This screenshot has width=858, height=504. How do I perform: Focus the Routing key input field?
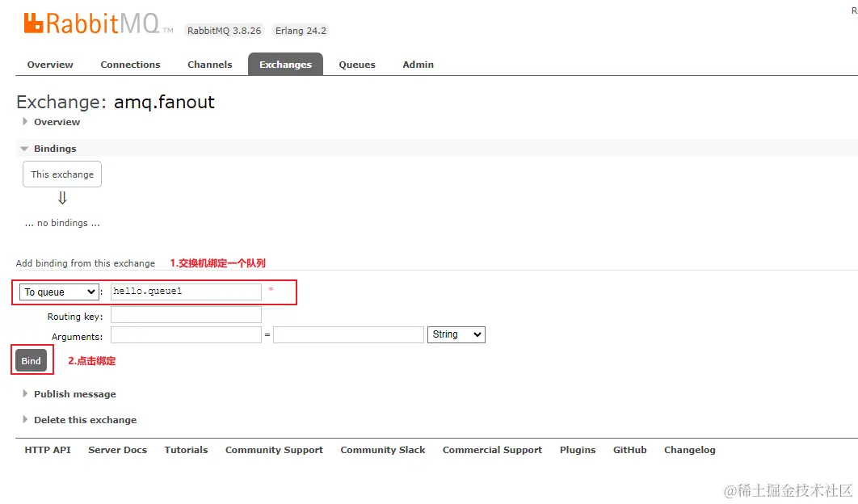(186, 315)
